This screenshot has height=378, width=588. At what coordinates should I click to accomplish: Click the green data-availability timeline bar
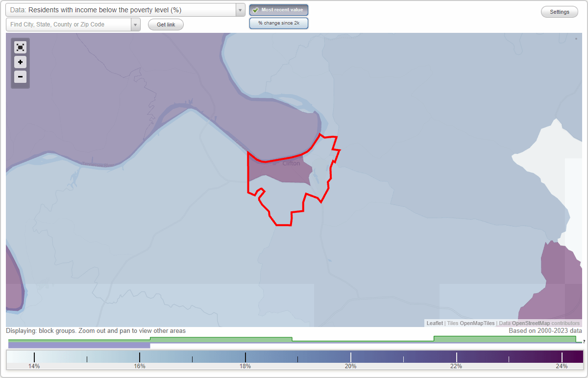point(220,339)
